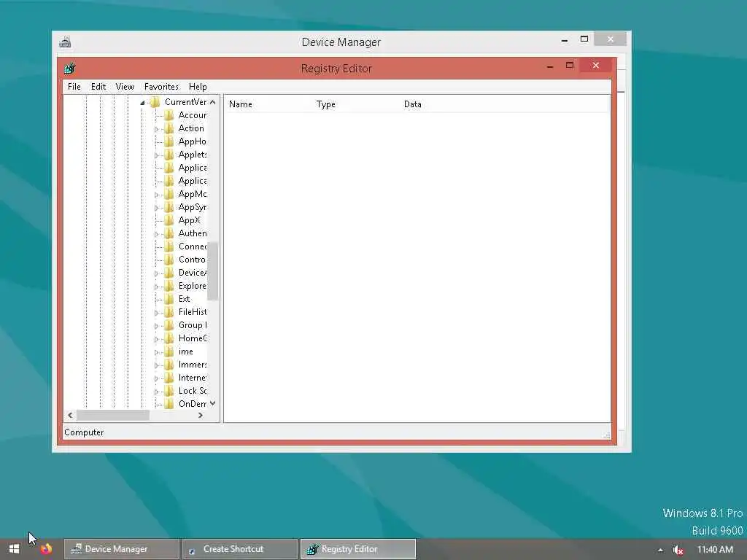Open the View menu
Viewport: 747px width, 560px height.
125,87
